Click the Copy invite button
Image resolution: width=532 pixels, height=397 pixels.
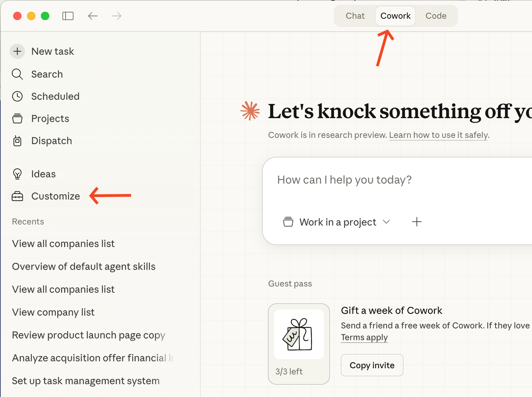pos(372,365)
